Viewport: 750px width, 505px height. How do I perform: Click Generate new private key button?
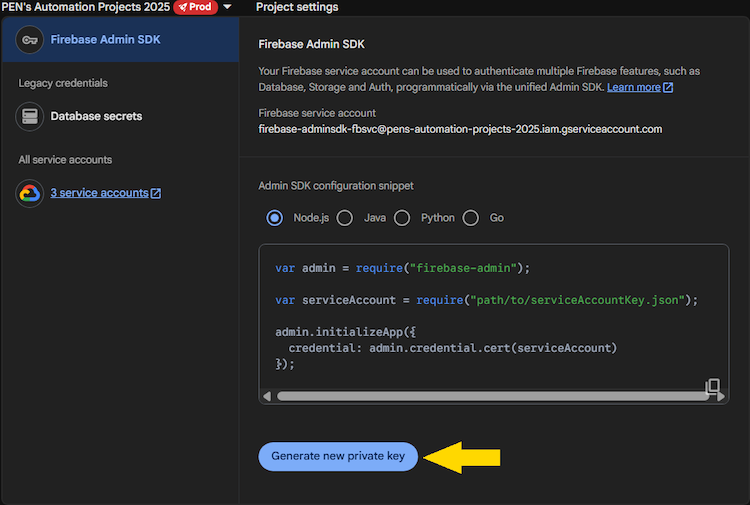pyautogui.click(x=338, y=456)
